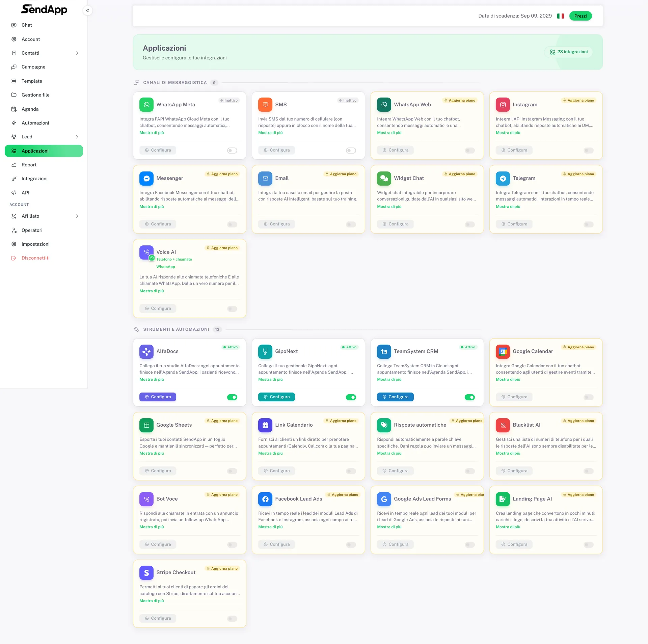Show more of Google Sheets description
The width and height of the screenshot is (648, 644).
[x=152, y=453]
